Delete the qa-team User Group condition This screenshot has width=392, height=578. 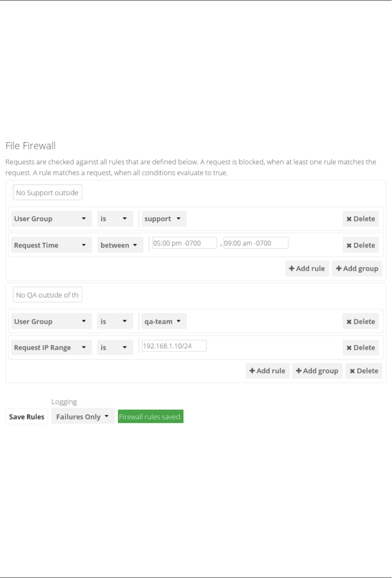click(x=361, y=322)
